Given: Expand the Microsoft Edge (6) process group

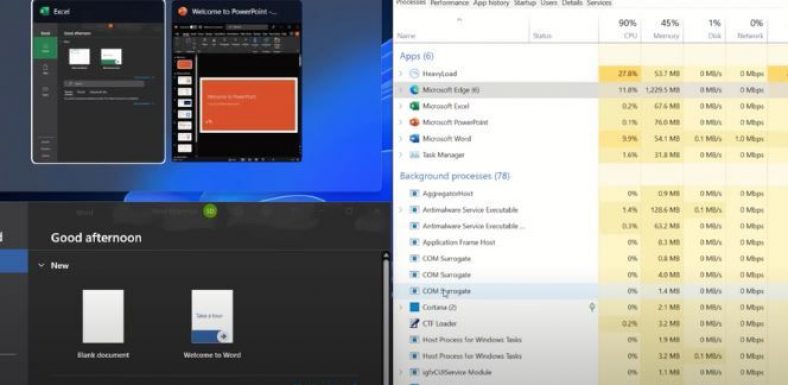Looking at the screenshot, I should [401, 90].
